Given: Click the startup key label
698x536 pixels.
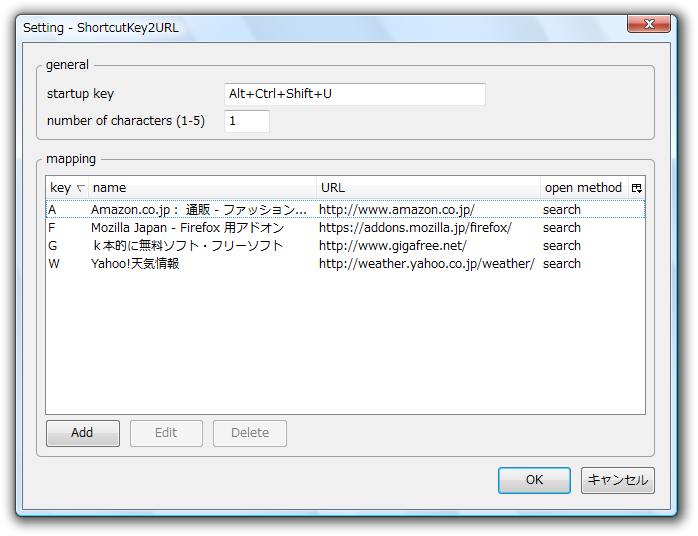Looking at the screenshot, I should pos(80,94).
